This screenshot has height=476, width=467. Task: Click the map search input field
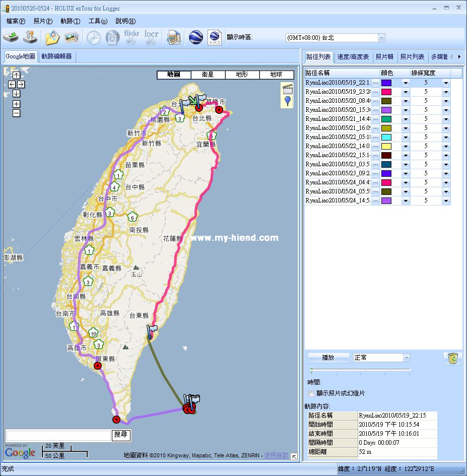click(58, 435)
